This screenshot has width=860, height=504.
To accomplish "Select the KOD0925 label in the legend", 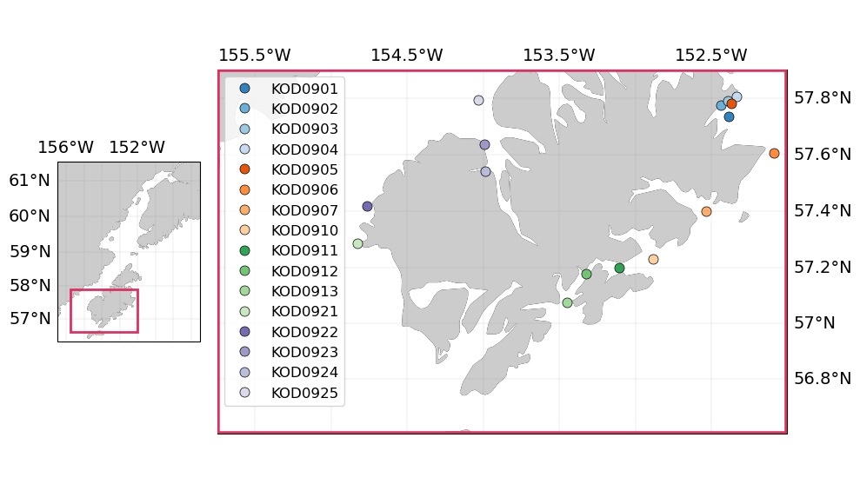I will tap(304, 393).
